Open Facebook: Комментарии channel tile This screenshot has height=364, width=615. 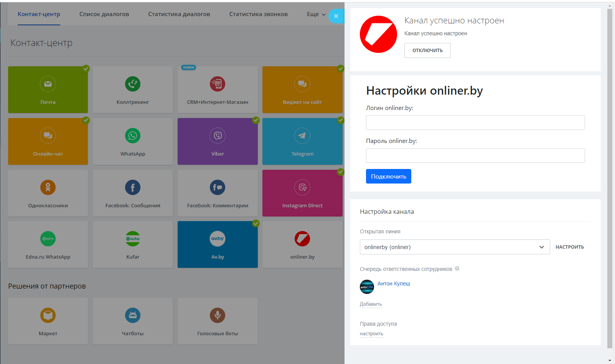218,193
